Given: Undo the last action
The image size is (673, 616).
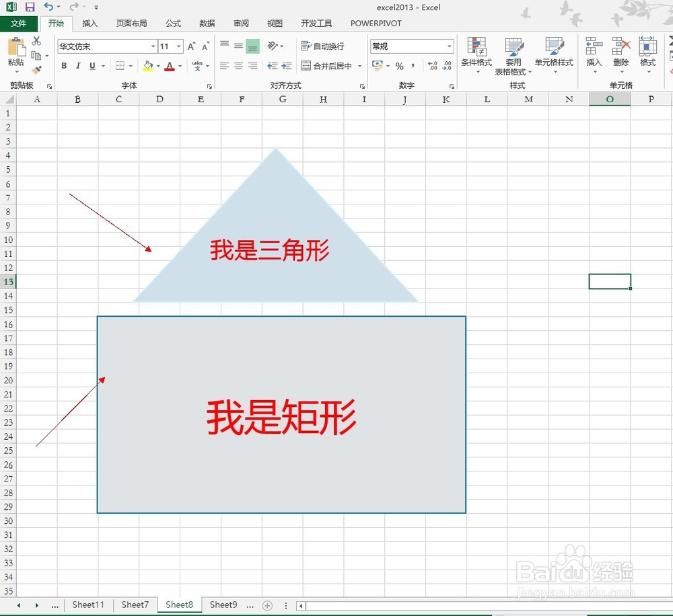Looking at the screenshot, I should [48, 7].
